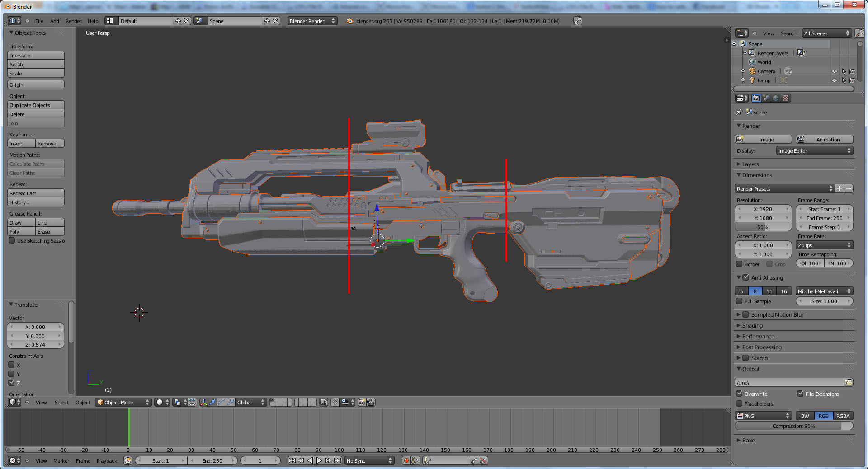Open the Select menu in 3D view header
Image resolution: width=868 pixels, height=469 pixels.
(x=61, y=402)
